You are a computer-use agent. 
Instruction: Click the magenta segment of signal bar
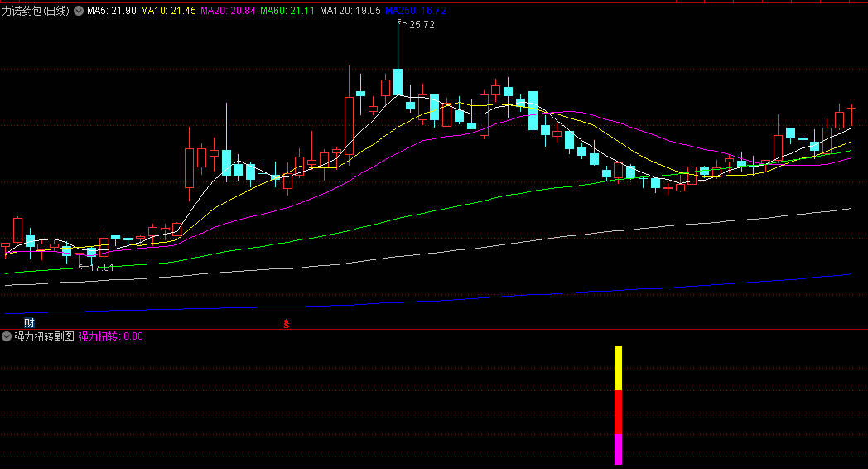coord(618,448)
